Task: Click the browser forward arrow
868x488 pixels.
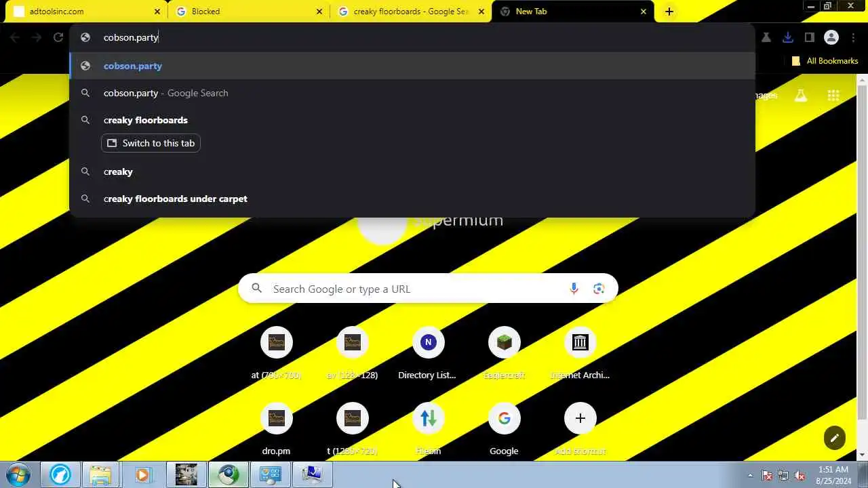Action: (37, 37)
